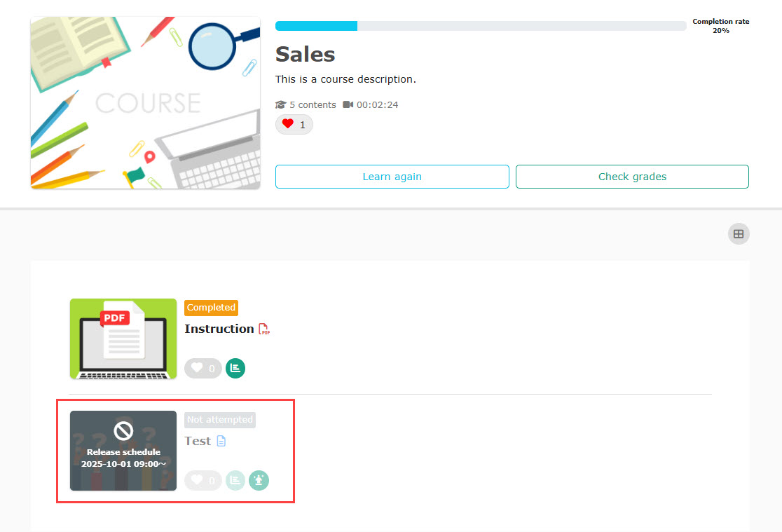Image resolution: width=782 pixels, height=532 pixels.
Task: Click the graduation cap contents icon
Action: [281, 105]
